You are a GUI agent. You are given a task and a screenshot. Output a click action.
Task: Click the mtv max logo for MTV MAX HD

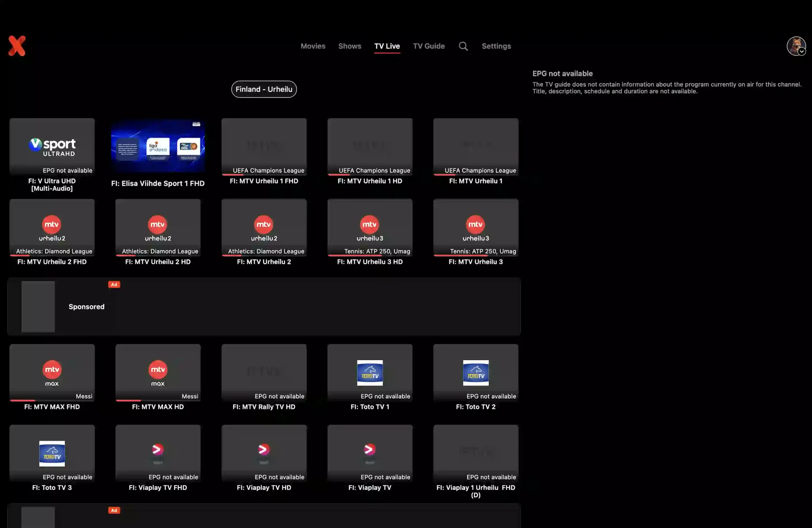[158, 373]
